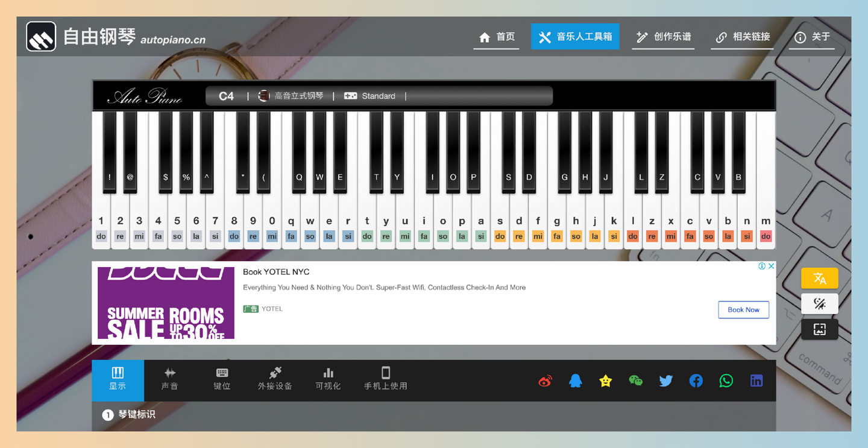The image size is (868, 448).
Task: Switch to the 创作乐谱 menu item
Action: click(x=663, y=36)
